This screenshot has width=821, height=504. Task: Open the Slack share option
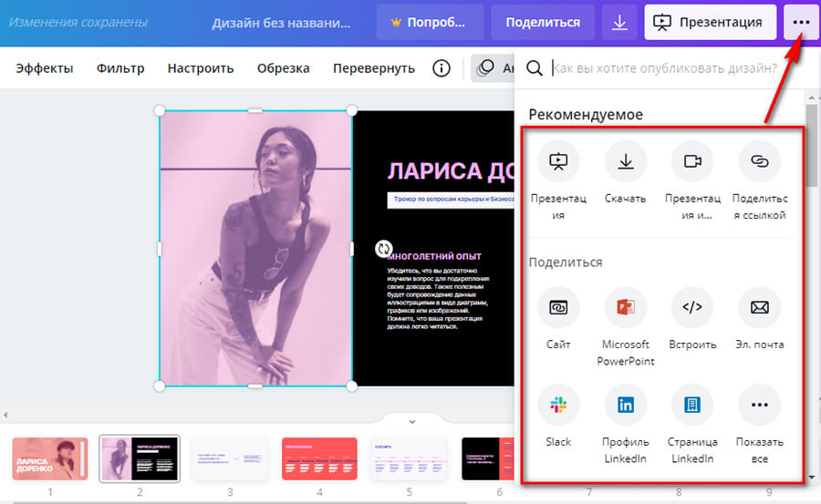coord(558,406)
